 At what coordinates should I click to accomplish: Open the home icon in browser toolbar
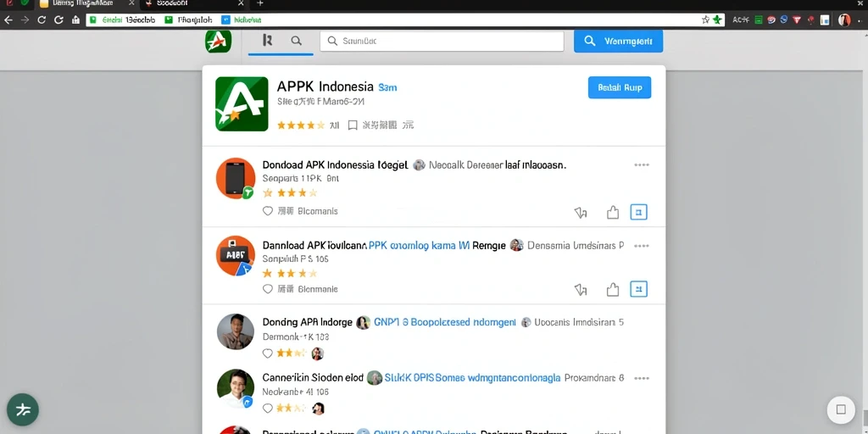click(75, 20)
